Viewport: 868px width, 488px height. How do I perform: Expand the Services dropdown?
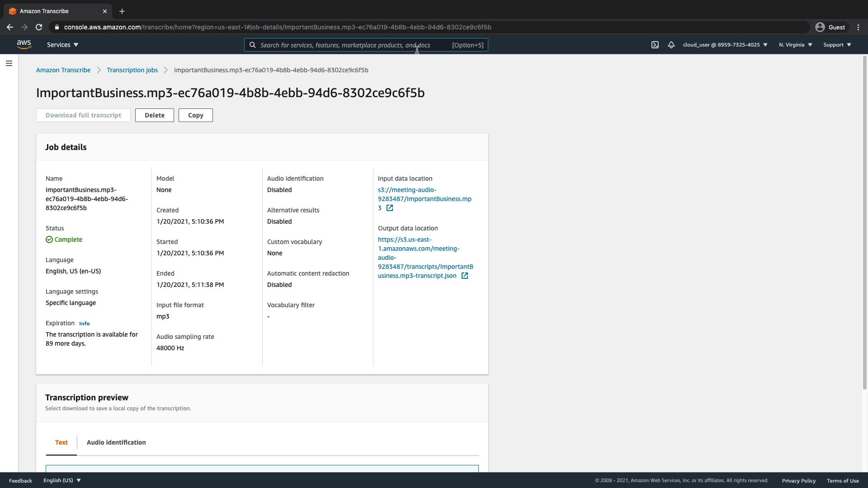(62, 45)
